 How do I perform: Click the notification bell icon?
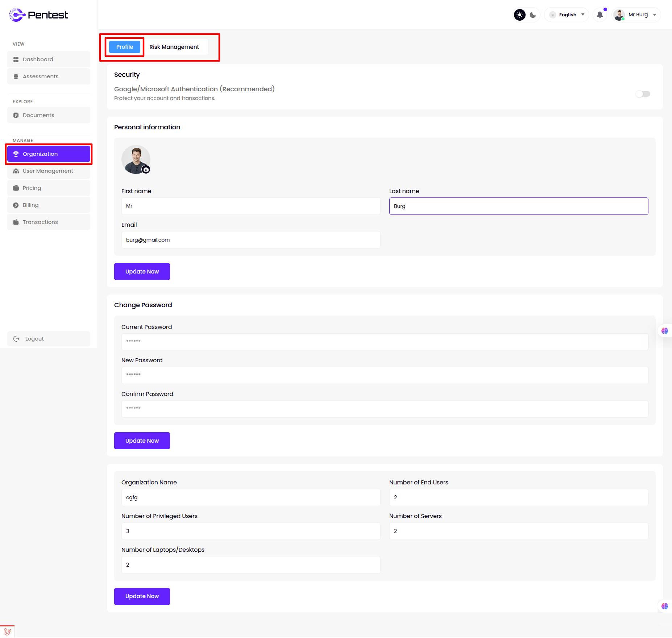600,15
